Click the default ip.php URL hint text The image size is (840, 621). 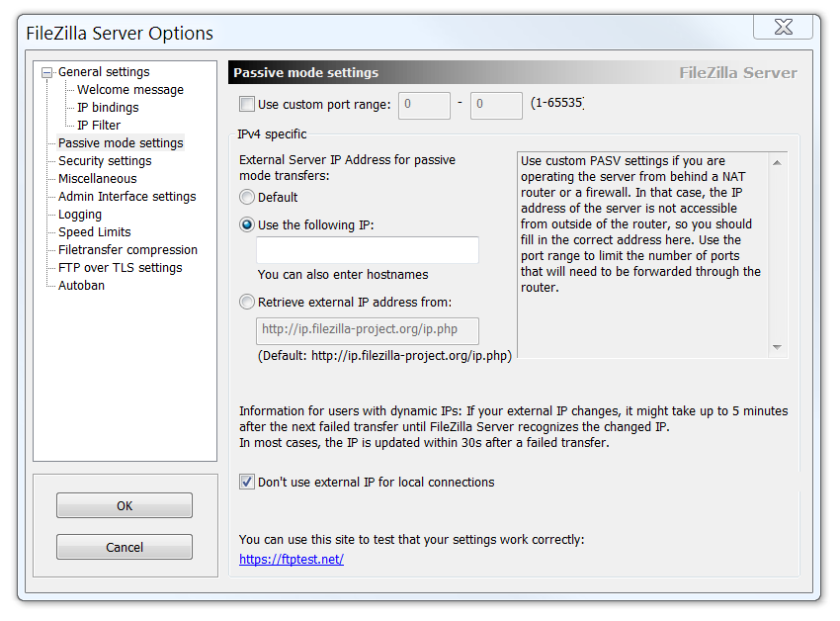(x=384, y=356)
